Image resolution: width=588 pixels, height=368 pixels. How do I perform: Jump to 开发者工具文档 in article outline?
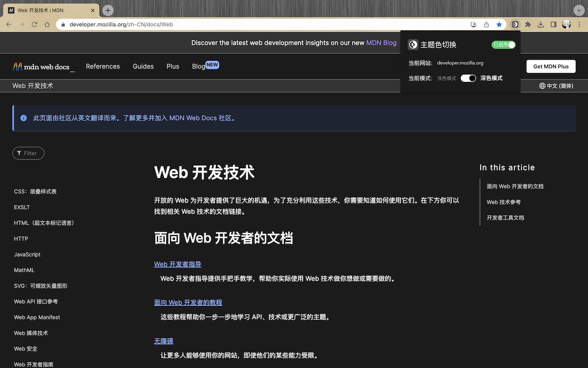tap(505, 218)
